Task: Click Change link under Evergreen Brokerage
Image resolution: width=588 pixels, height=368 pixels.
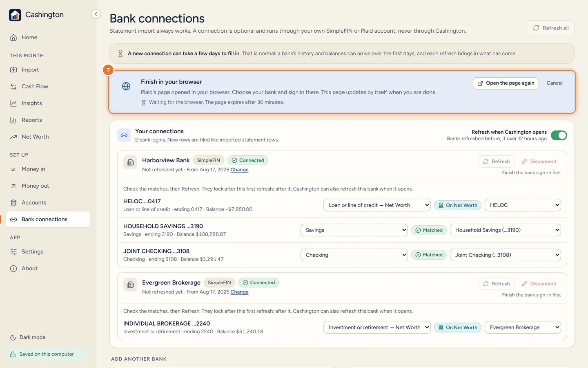Action: tap(239, 292)
